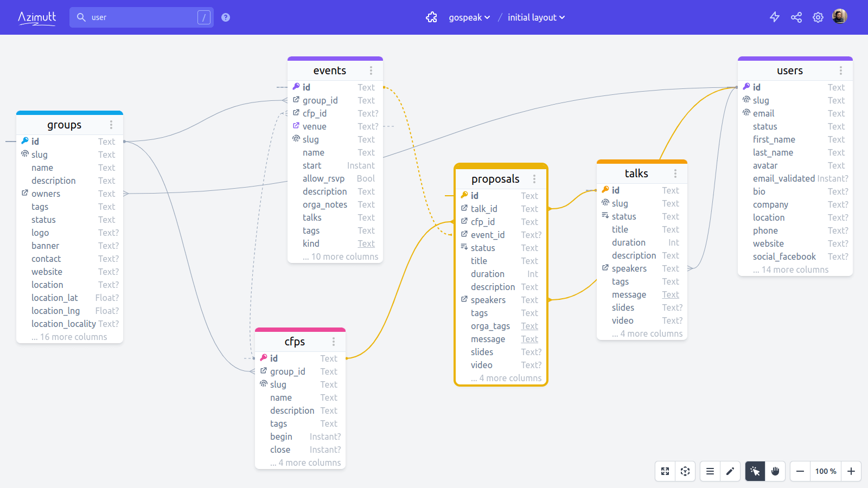Screen dimensions: 868x488
Task: Click the lightning quick-actions icon
Action: coord(774,17)
